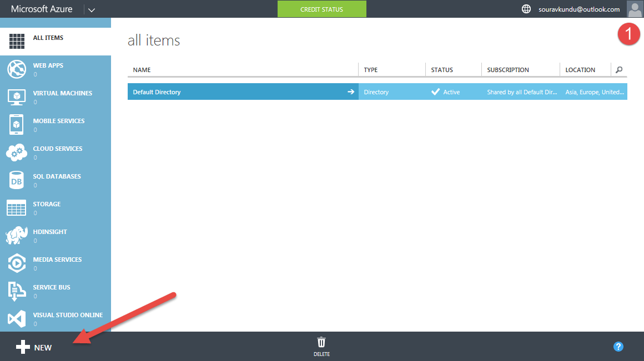Sort by NAME column header
Screen dimensions: 644x361
click(x=142, y=70)
